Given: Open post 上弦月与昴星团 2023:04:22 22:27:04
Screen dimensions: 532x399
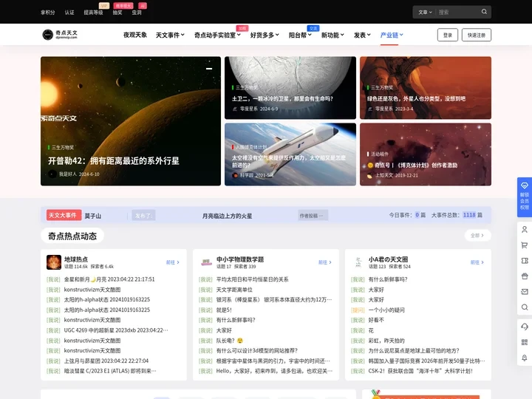Looking at the screenshot, I should point(106,361).
